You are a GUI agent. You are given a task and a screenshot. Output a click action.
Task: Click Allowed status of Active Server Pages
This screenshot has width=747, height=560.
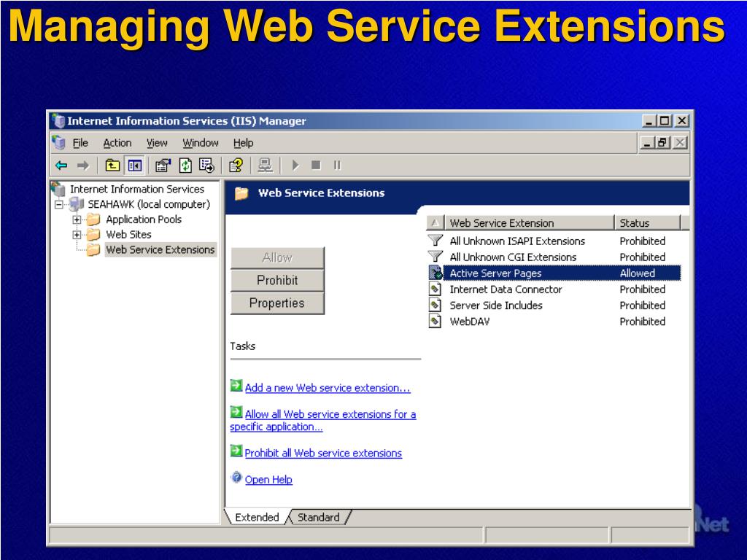[x=638, y=273]
